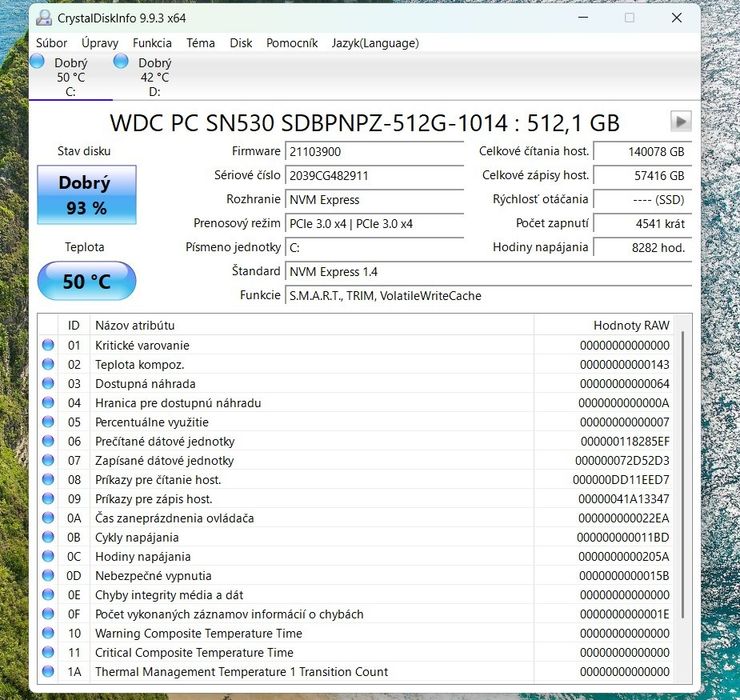This screenshot has width=740, height=700.
Task: Click the raw value 000000DD11EED7
Action: pos(621,480)
